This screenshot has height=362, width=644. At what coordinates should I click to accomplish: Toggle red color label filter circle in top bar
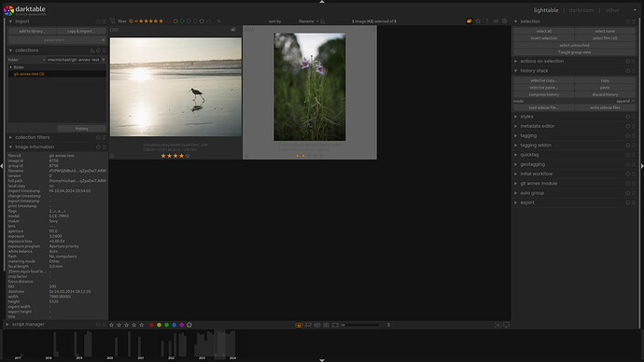(x=169, y=21)
